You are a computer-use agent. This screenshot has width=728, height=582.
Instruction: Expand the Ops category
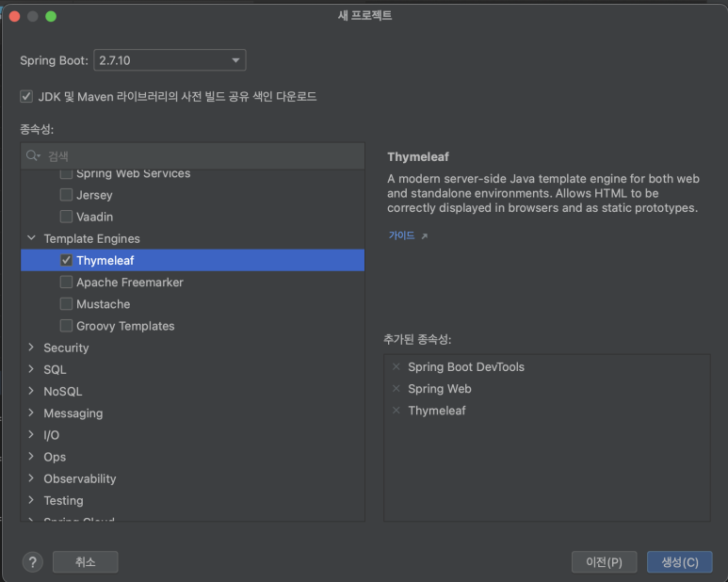click(31, 456)
